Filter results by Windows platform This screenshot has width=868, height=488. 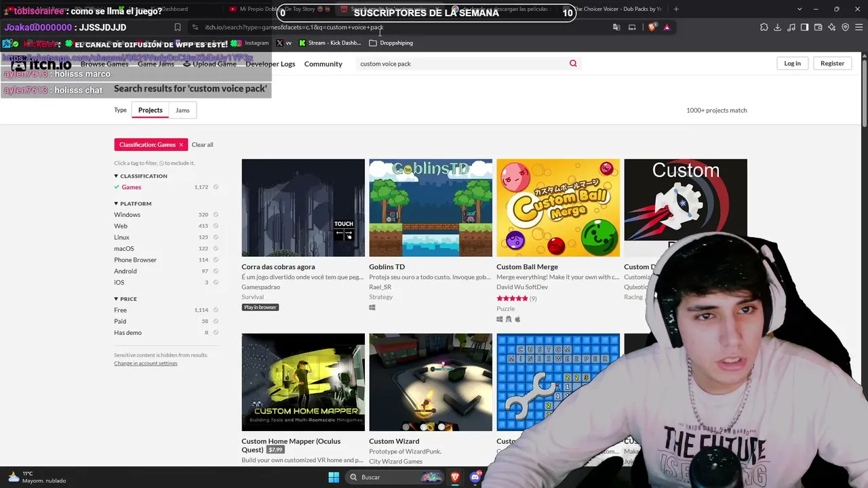pyautogui.click(x=127, y=215)
